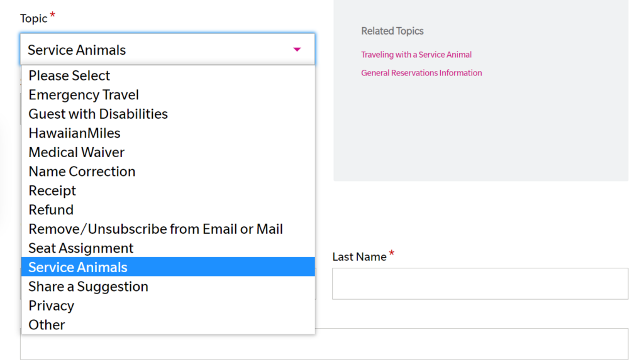The height and width of the screenshot is (362, 644).
Task: Choose 'Medical Waiver' in the dropdown list
Action: (168, 152)
